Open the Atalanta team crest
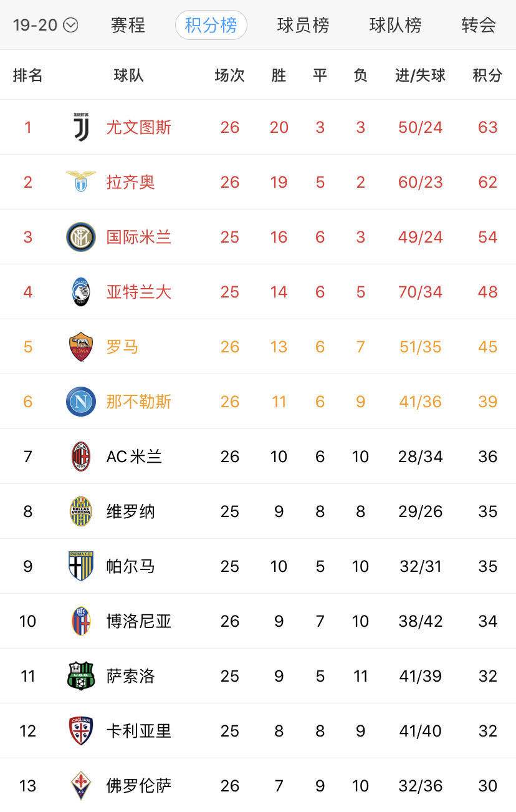This screenshot has width=516, height=812. point(81,292)
